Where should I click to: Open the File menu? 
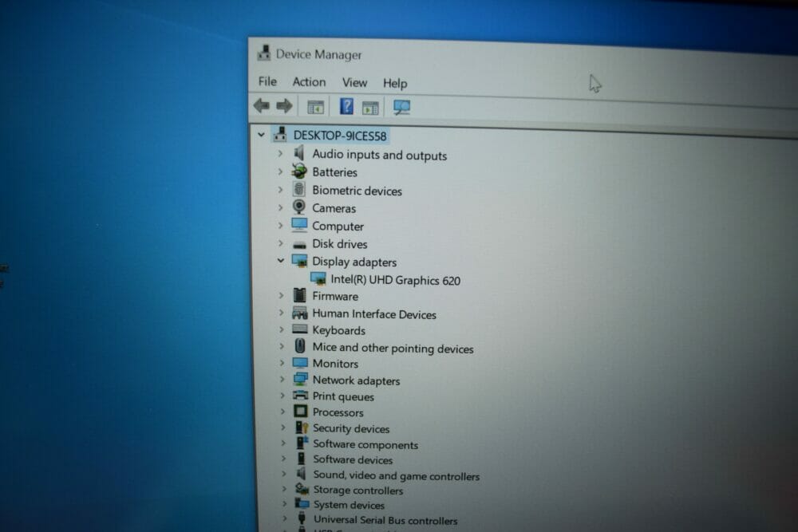[267, 81]
